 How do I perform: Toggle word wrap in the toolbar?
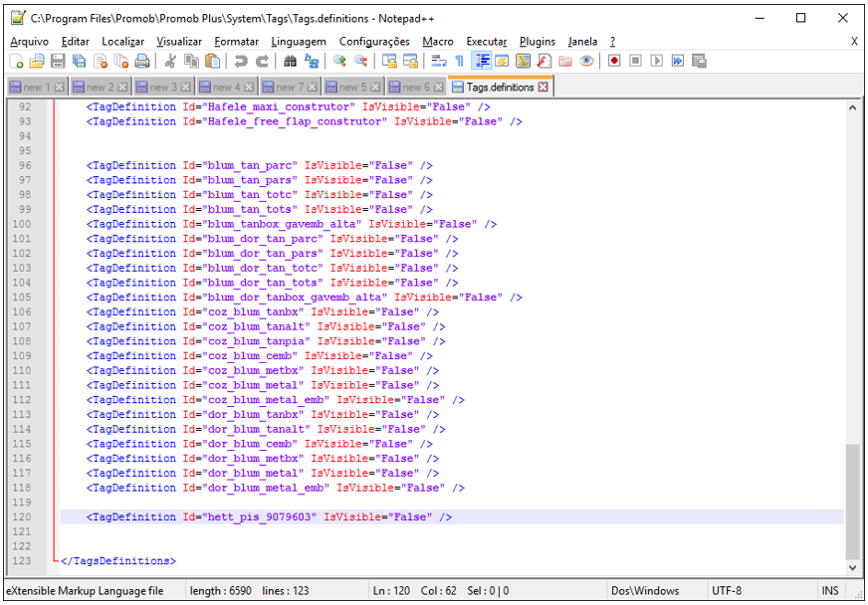coord(437,61)
